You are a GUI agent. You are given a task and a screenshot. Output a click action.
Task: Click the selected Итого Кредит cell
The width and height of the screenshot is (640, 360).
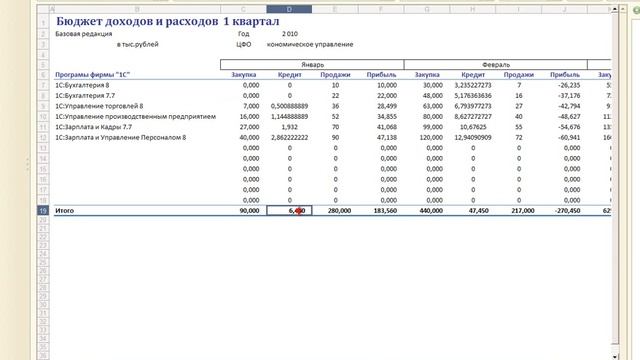point(289,211)
